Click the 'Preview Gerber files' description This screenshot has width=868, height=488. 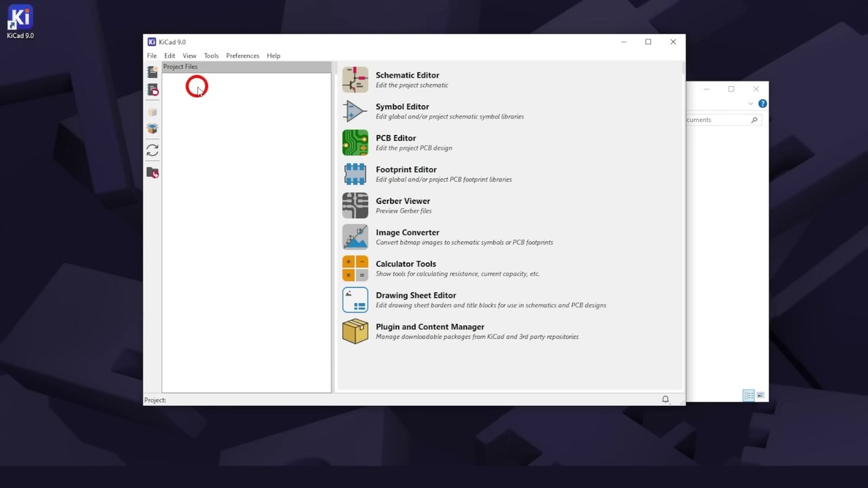coord(403,211)
